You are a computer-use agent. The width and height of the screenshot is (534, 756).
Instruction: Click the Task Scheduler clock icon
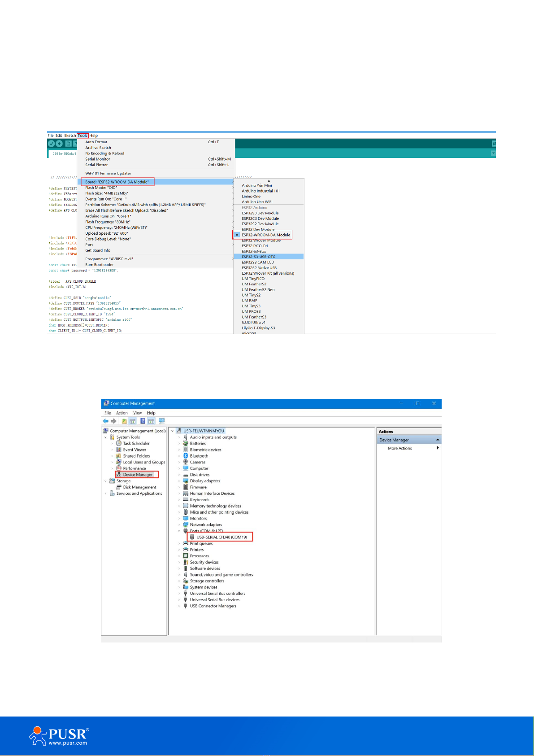119,443
